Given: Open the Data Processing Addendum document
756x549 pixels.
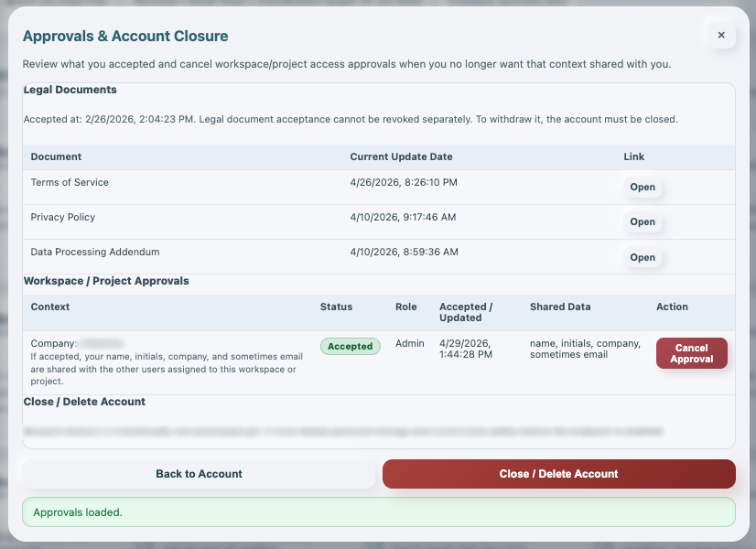Looking at the screenshot, I should point(643,257).
